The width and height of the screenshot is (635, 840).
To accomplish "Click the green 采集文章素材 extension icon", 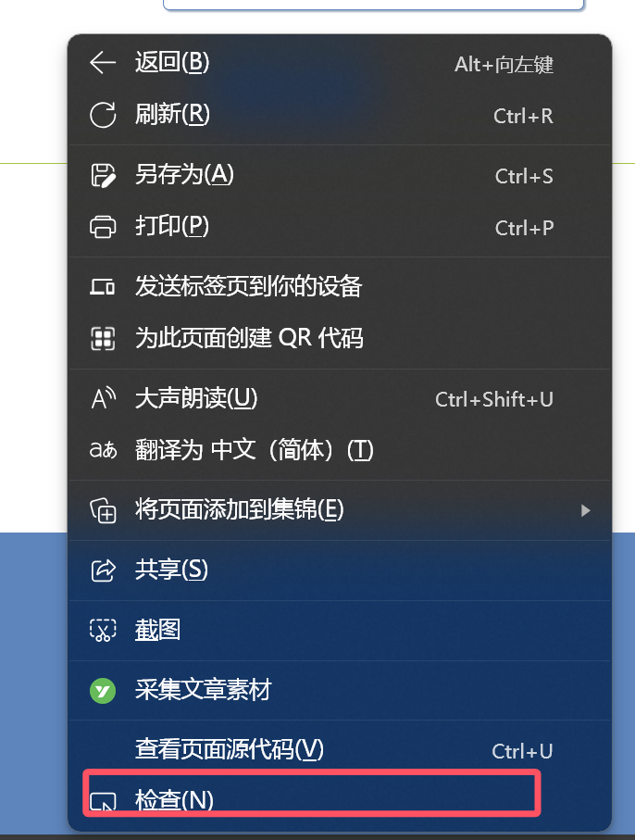I will (103, 691).
